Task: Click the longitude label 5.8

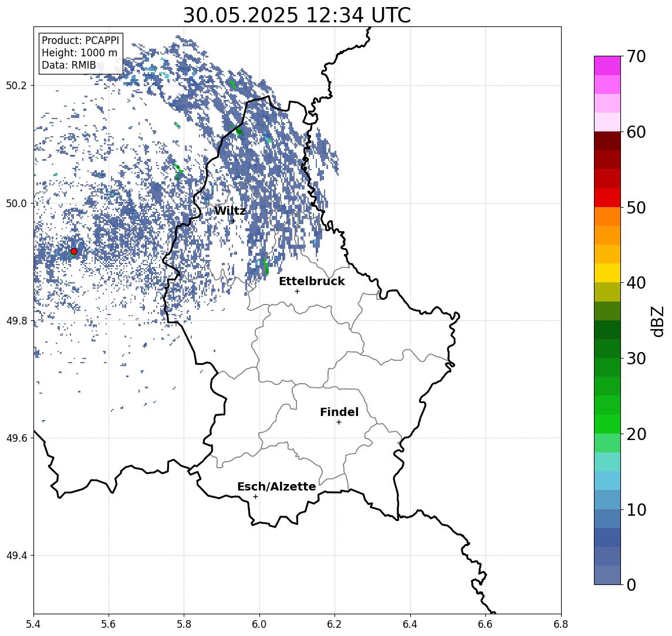Action: [184, 624]
